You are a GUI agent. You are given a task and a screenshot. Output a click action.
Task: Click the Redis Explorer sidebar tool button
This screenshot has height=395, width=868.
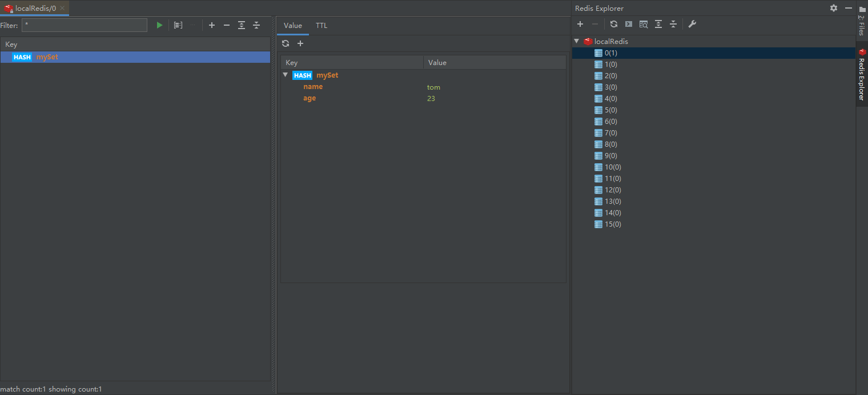tap(862, 74)
